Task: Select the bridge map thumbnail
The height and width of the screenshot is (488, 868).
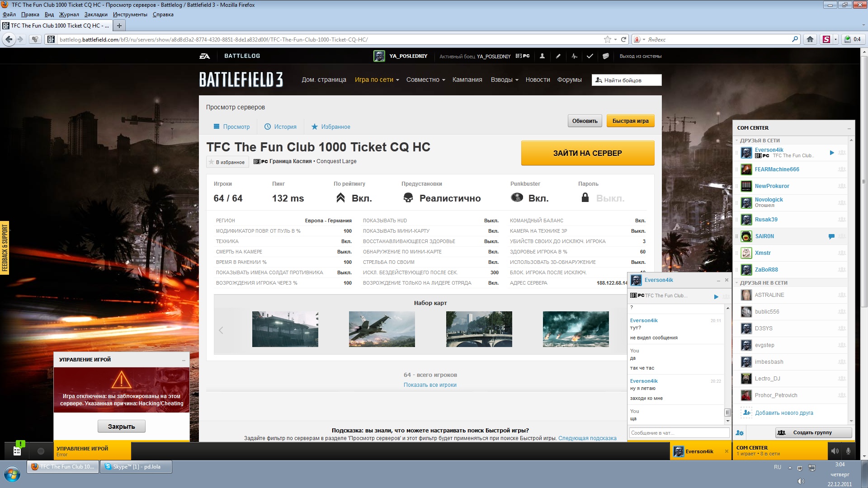Action: click(479, 329)
